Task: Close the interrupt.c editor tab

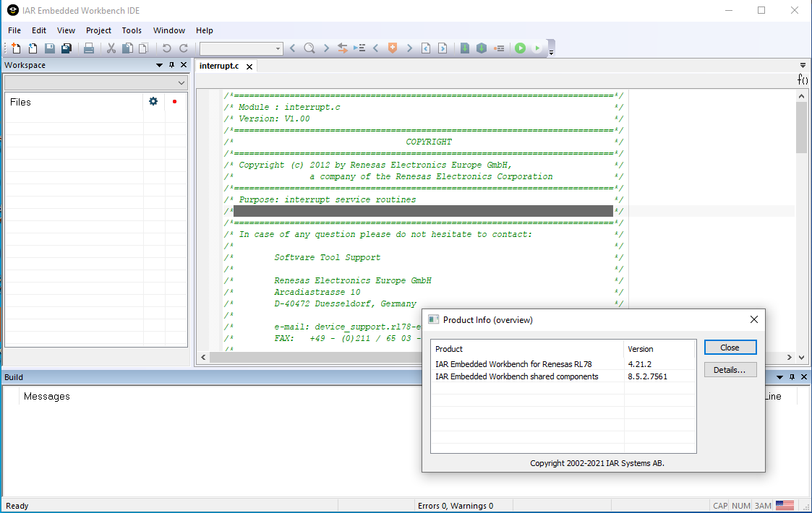Action: point(249,66)
